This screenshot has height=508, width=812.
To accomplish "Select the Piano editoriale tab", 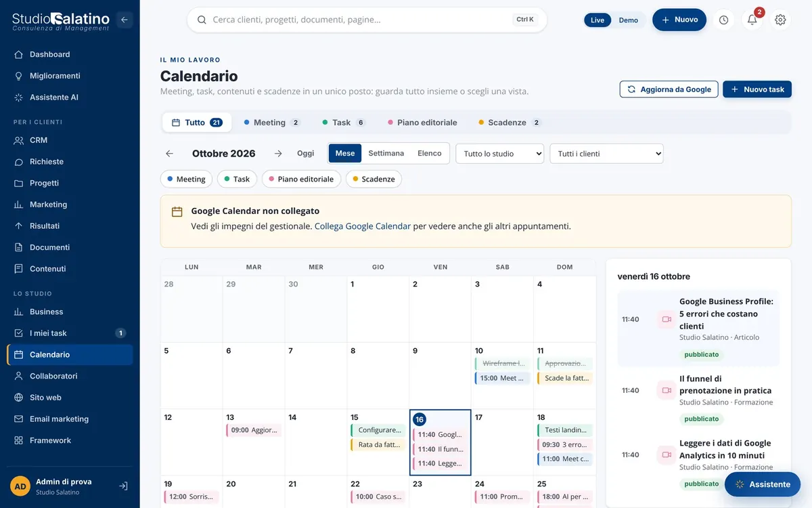I will [422, 123].
